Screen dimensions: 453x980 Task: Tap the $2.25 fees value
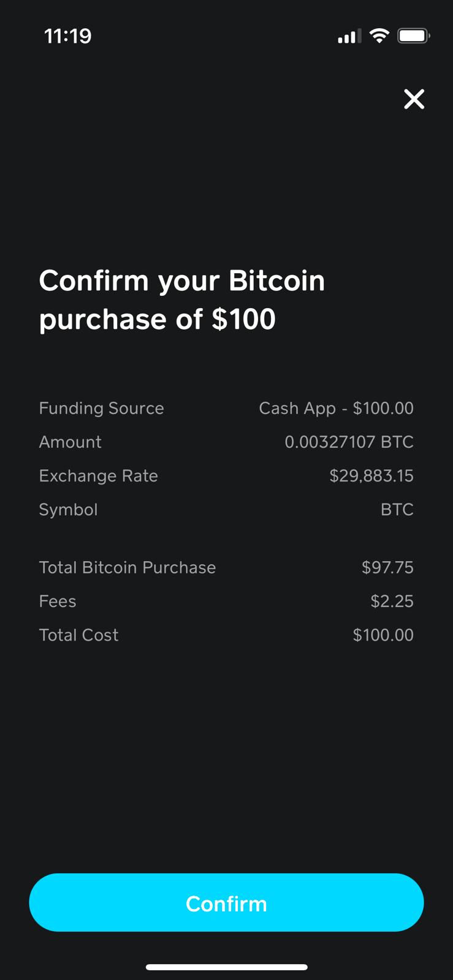tap(392, 601)
